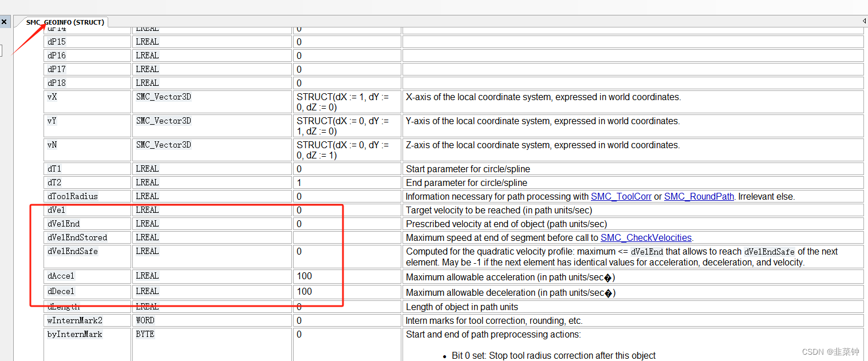Click the "X-axis of the local coordinate system" description
868x361 pixels.
[543, 97]
